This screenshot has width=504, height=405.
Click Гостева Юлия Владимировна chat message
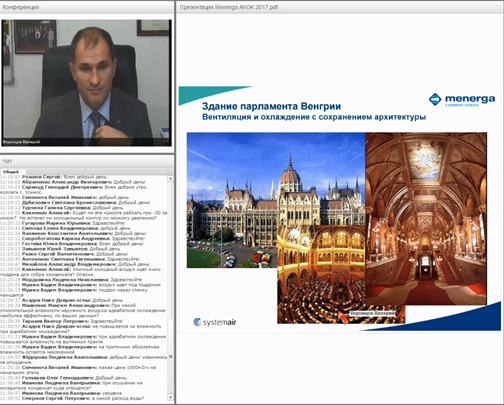coord(72,244)
